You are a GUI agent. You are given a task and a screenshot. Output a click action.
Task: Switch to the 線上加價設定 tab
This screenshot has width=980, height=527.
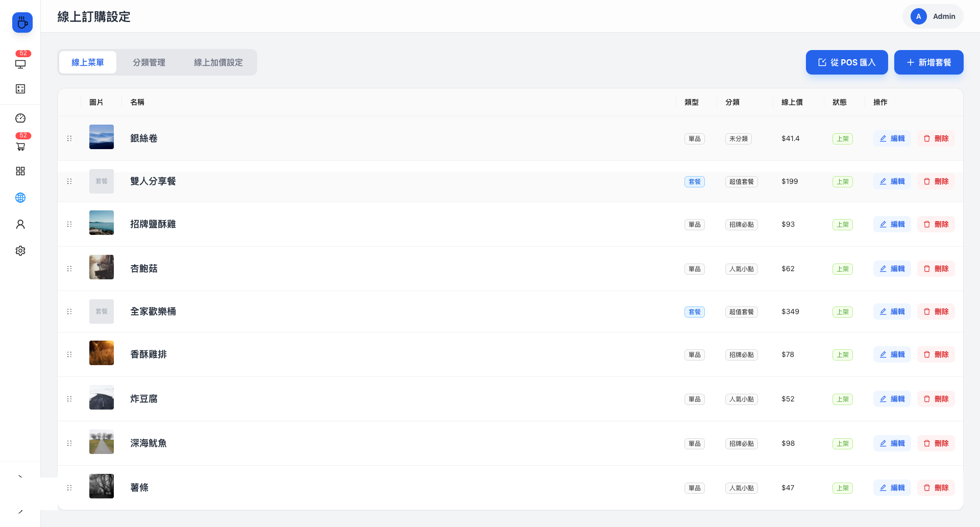[x=218, y=62]
